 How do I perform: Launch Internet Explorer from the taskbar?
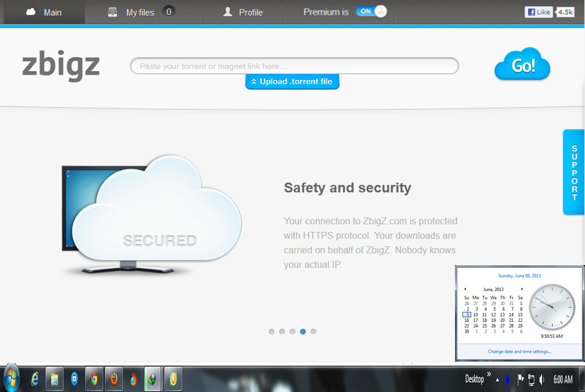pyautogui.click(x=35, y=379)
